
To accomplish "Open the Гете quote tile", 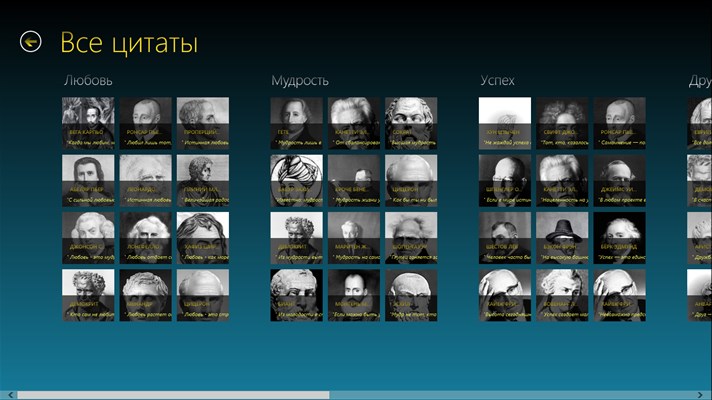I will point(297,123).
